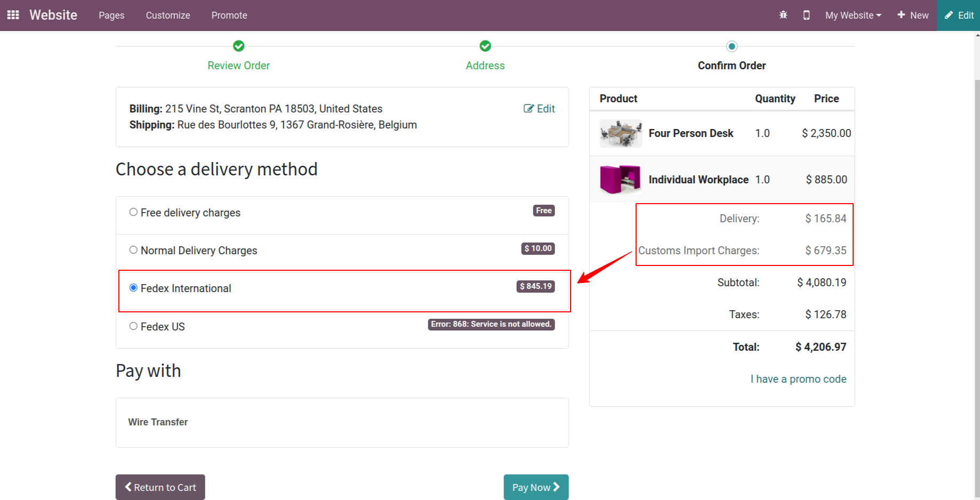Click the page vertical scrollbar
Viewport: 980px width, 500px height.
coord(977,288)
